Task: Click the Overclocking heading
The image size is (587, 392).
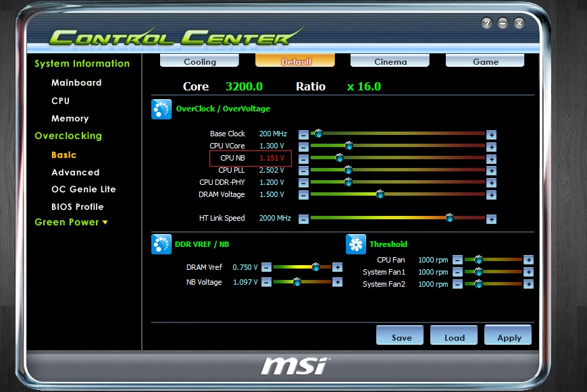Action: (x=68, y=136)
